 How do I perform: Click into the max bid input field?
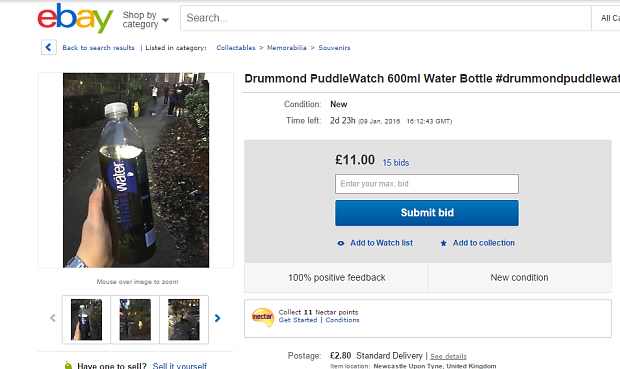point(427,184)
